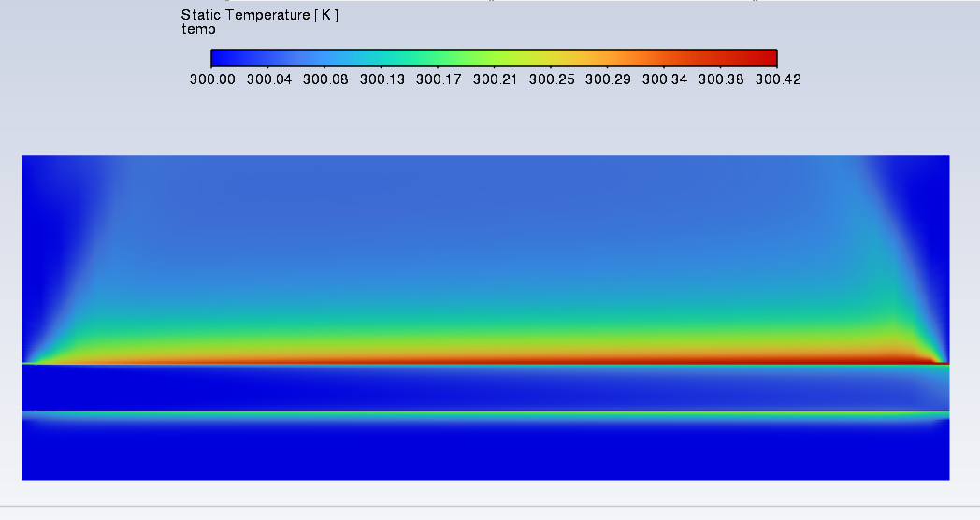Click the 300.21 colorbar value

(495, 79)
